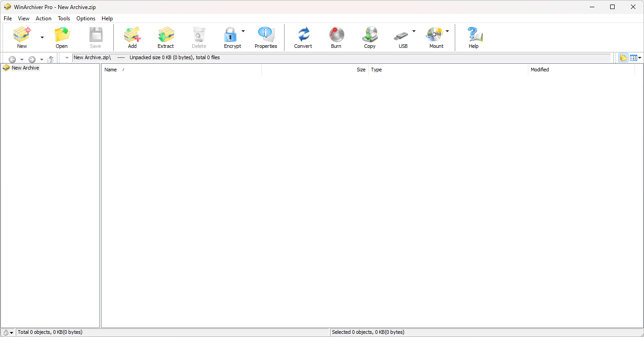
Task: Sort by the Modified column header
Action: (x=580, y=70)
